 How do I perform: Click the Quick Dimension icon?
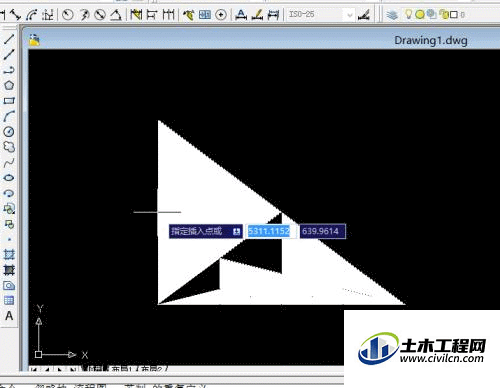pyautogui.click(x=136, y=14)
